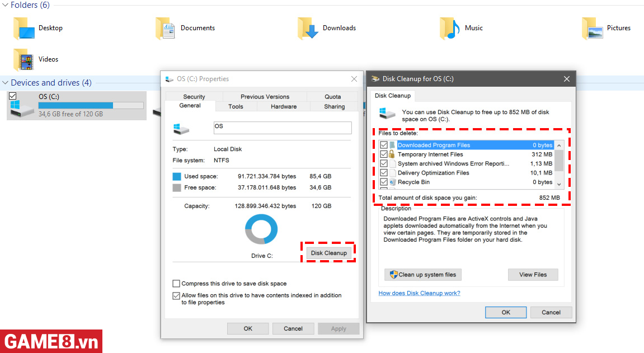Screen dimensions: 644x353
Task: Click the Disk Cleanup button
Action: tap(328, 253)
